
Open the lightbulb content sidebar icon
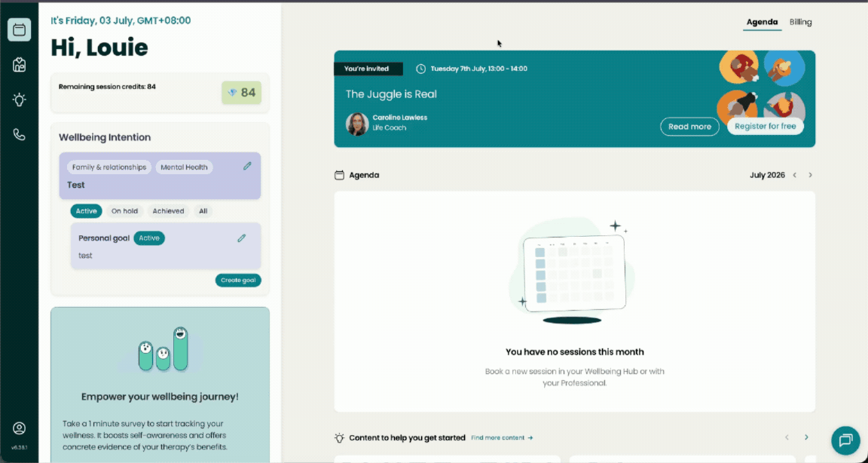pos(20,100)
